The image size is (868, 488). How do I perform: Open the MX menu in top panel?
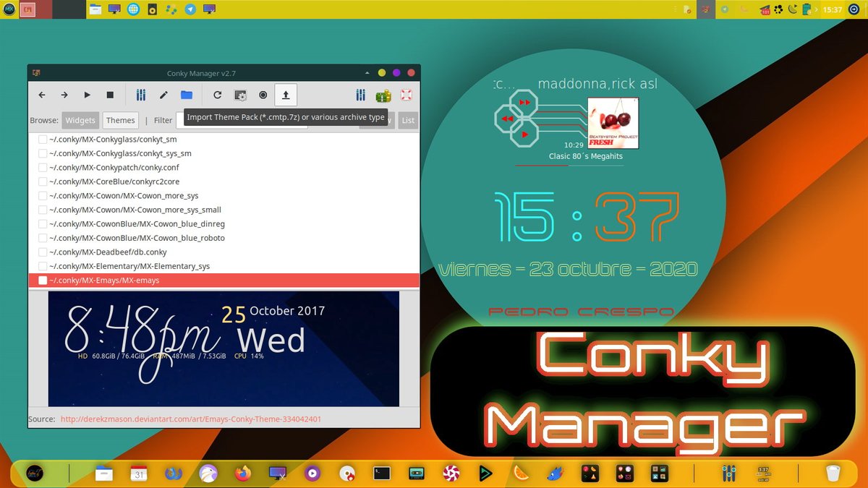[x=9, y=9]
